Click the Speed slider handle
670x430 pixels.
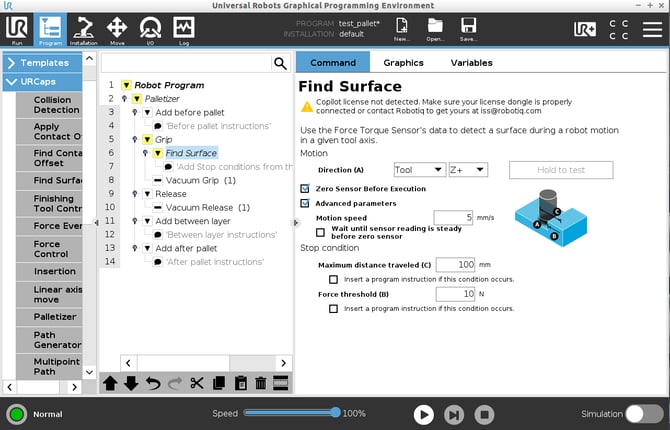336,412
